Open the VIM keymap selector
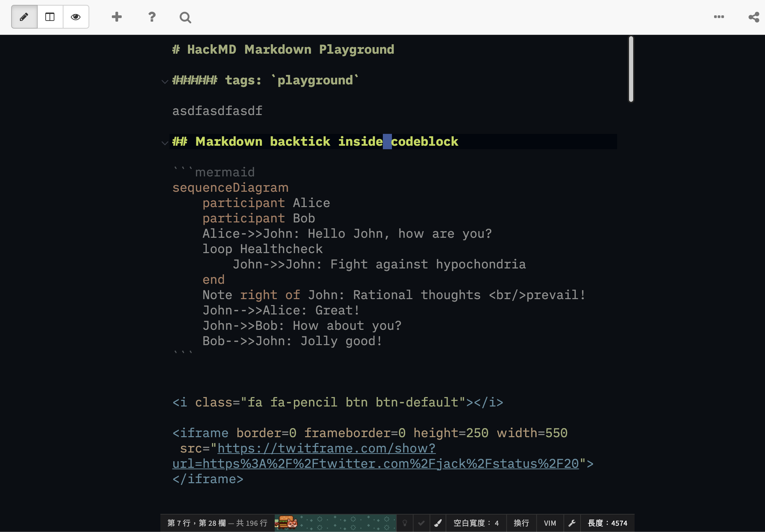Image resolution: width=765 pixels, height=532 pixels. [x=550, y=523]
